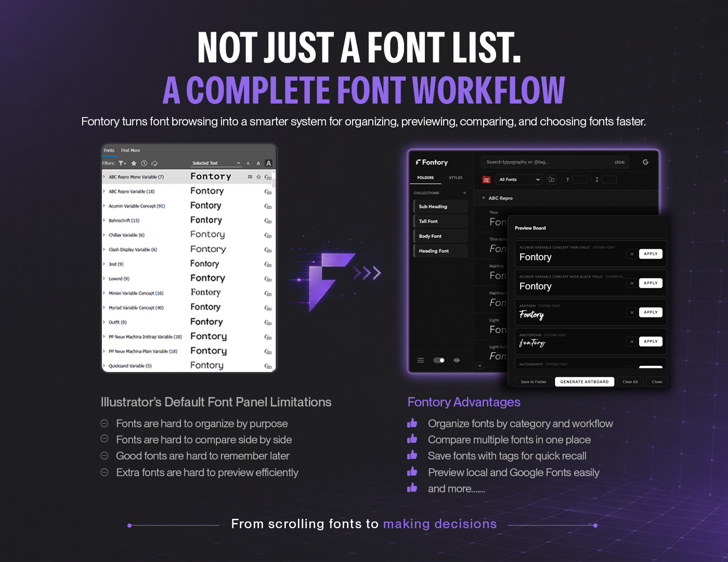Click the Fontory logo in sidebar header
Viewport: 728px width, 562px height.
tap(432, 162)
